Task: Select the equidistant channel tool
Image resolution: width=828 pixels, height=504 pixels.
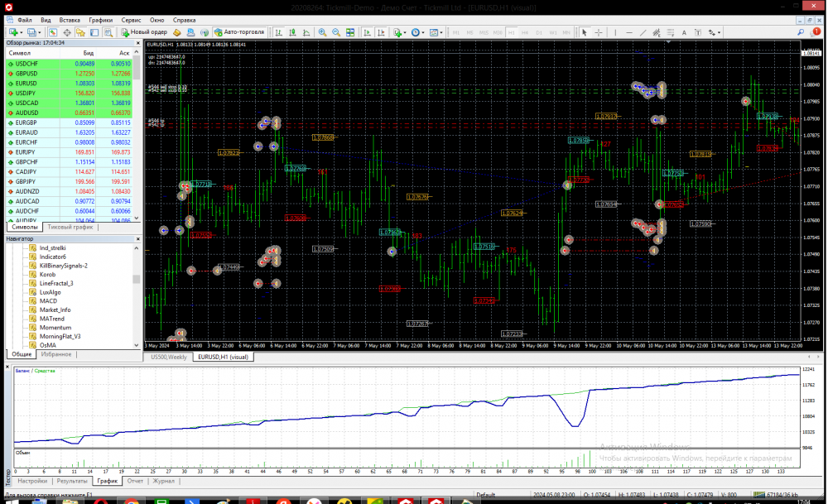Action: [x=657, y=32]
